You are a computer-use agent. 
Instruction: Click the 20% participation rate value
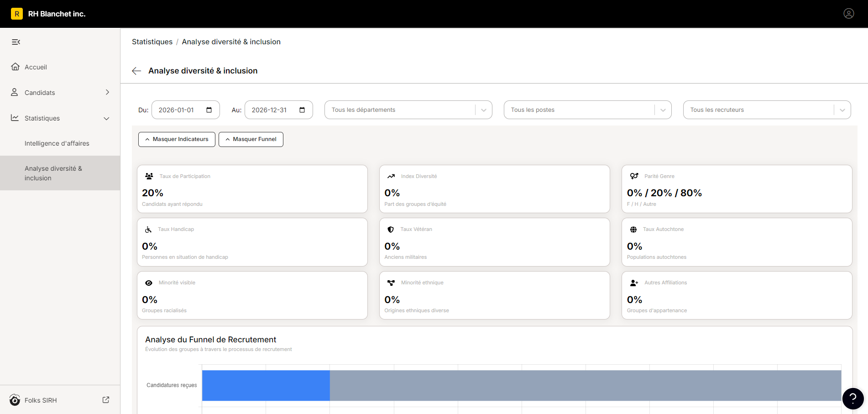152,193
